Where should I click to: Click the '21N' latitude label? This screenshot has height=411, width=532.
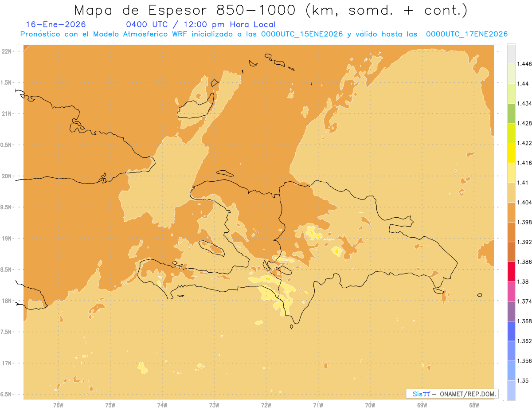point(8,114)
